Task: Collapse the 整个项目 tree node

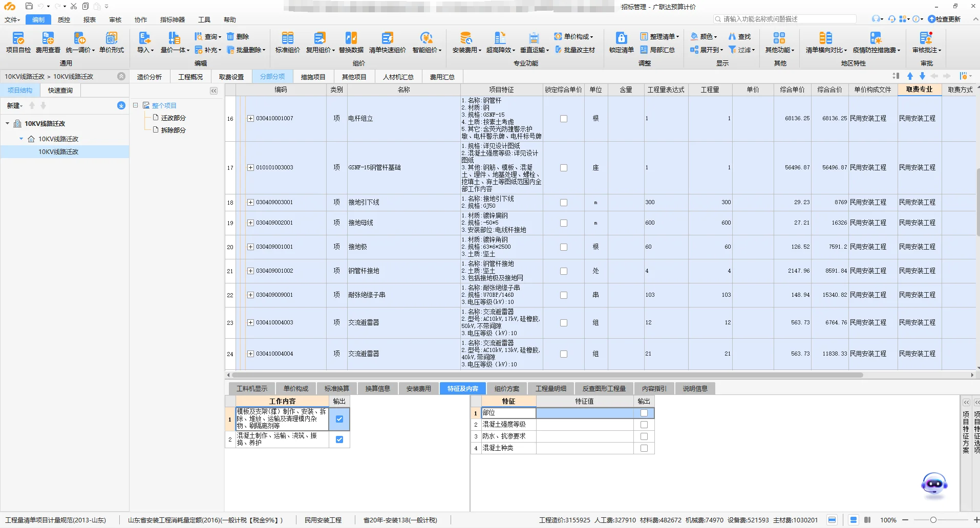Action: point(136,105)
